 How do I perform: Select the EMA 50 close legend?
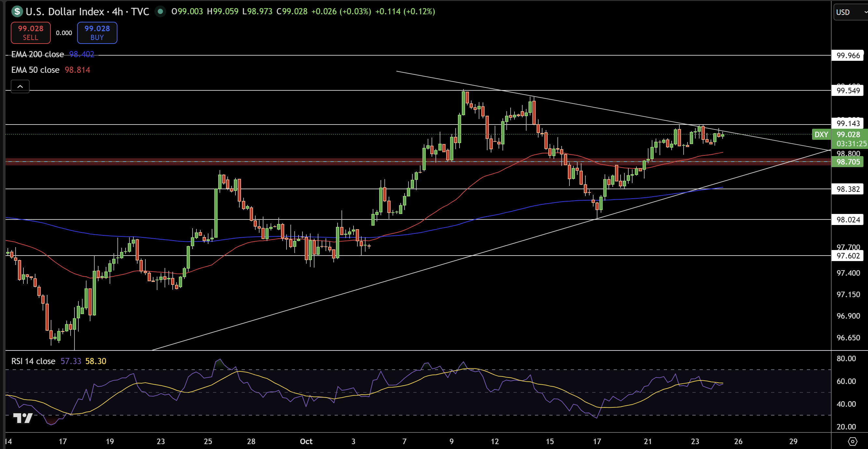pos(35,70)
